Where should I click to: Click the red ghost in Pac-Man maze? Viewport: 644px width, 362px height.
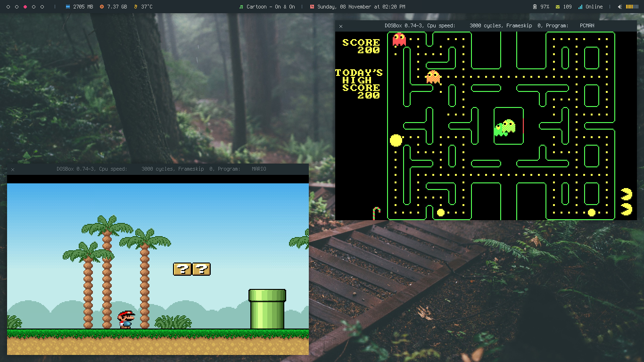[x=399, y=39]
